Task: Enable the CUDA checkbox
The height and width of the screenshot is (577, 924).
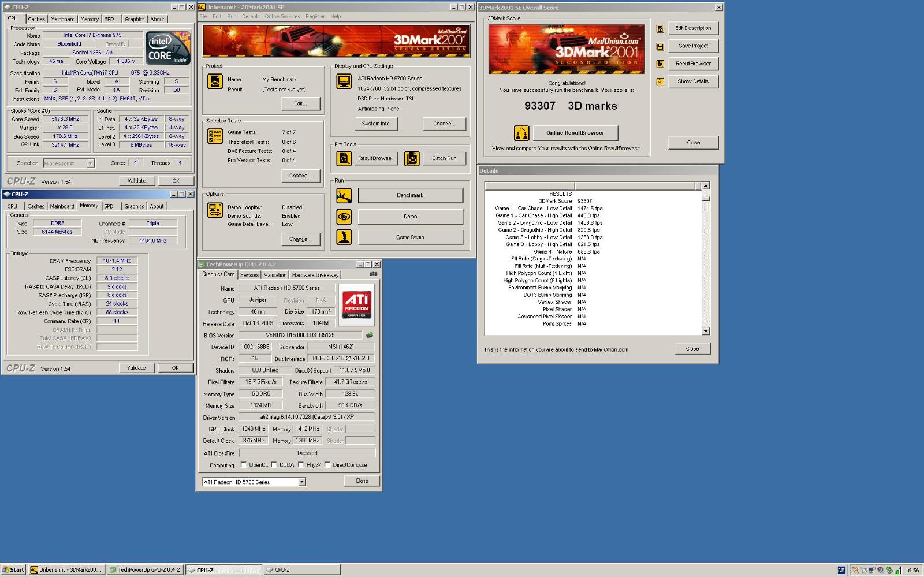Action: tap(274, 465)
